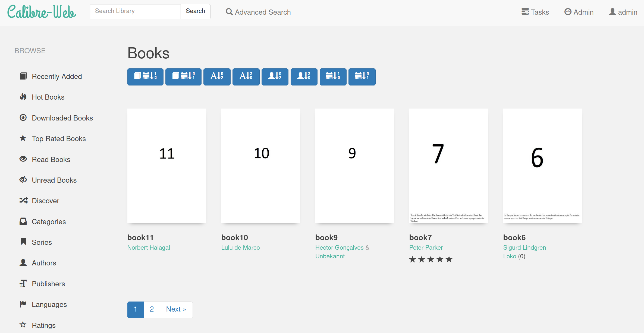This screenshot has width=644, height=333.
Task: Sort books by title A to Z
Action: tap(217, 77)
